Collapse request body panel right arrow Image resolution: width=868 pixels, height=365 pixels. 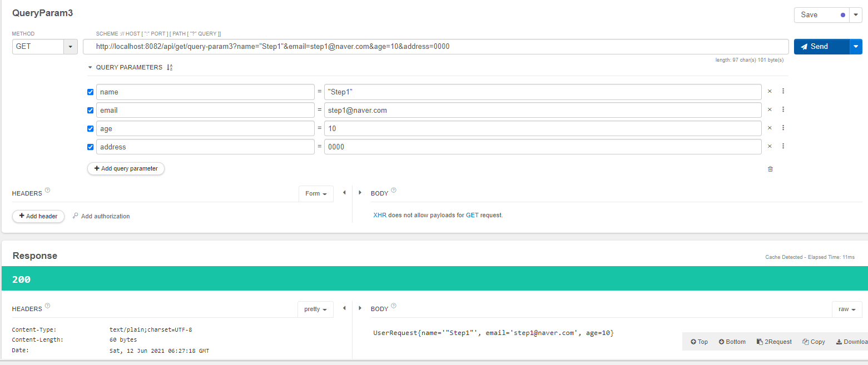pyautogui.click(x=360, y=193)
